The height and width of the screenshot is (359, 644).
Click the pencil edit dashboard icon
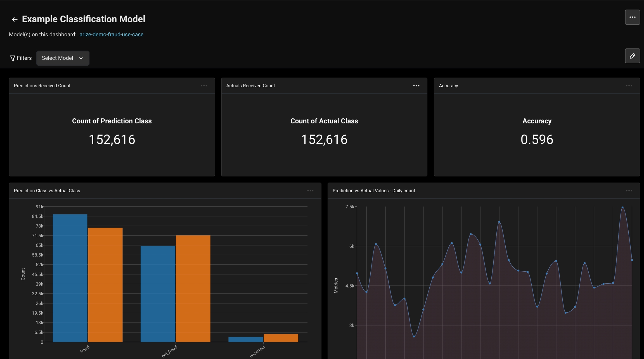(x=632, y=56)
